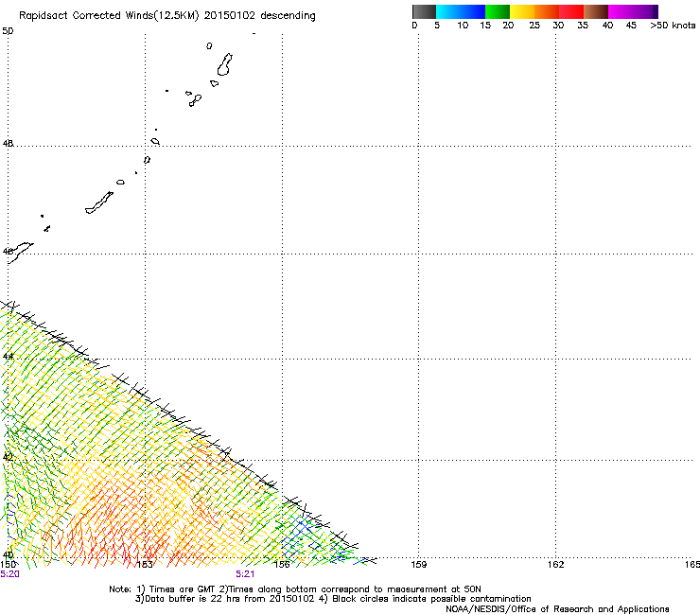This screenshot has height=615, width=700.
Task: Click the gray 0-5 knots color band
Action: coord(424,11)
